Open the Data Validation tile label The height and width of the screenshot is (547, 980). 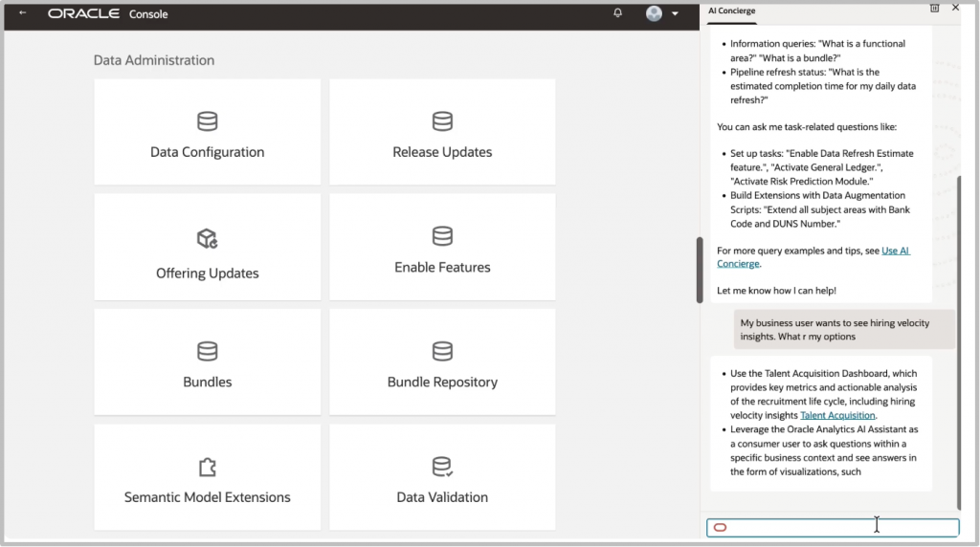click(442, 497)
